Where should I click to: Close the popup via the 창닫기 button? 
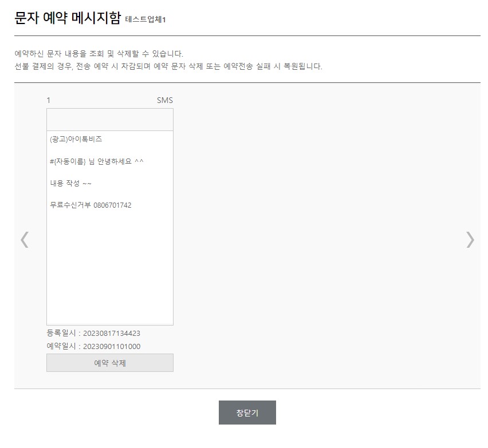click(x=246, y=411)
